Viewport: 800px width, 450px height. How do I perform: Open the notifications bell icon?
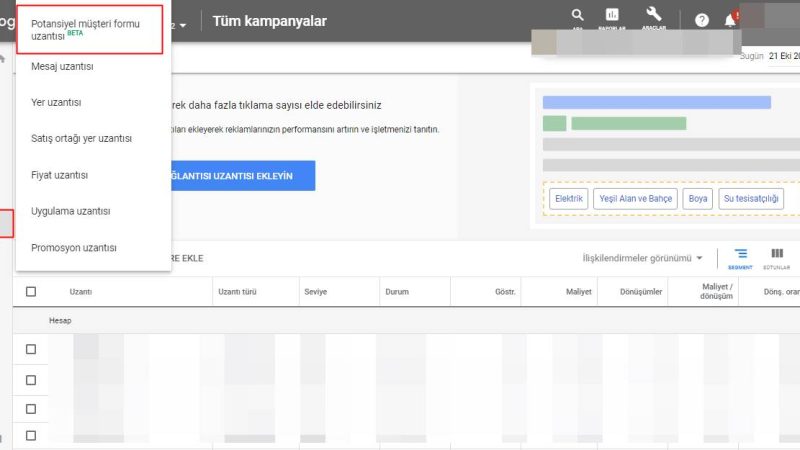[730, 20]
